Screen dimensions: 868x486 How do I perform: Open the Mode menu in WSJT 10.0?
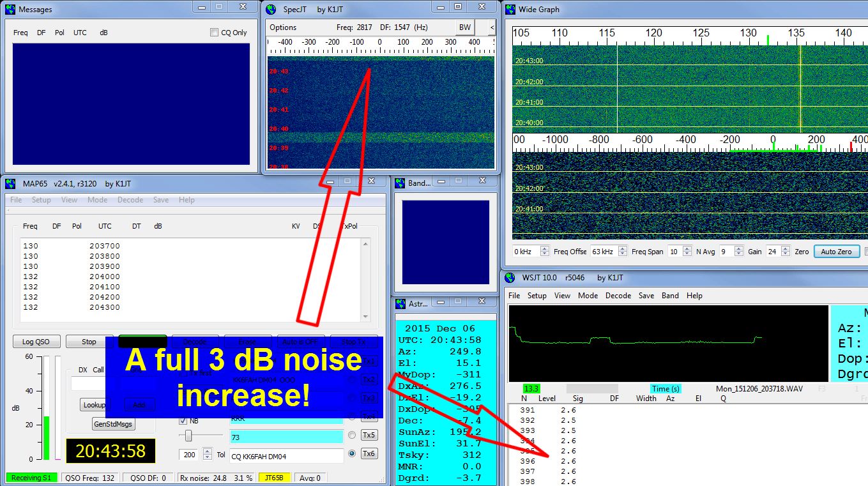(x=588, y=296)
